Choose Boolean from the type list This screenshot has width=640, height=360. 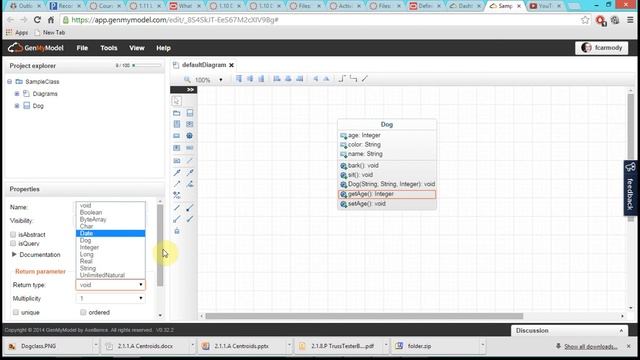110,212
